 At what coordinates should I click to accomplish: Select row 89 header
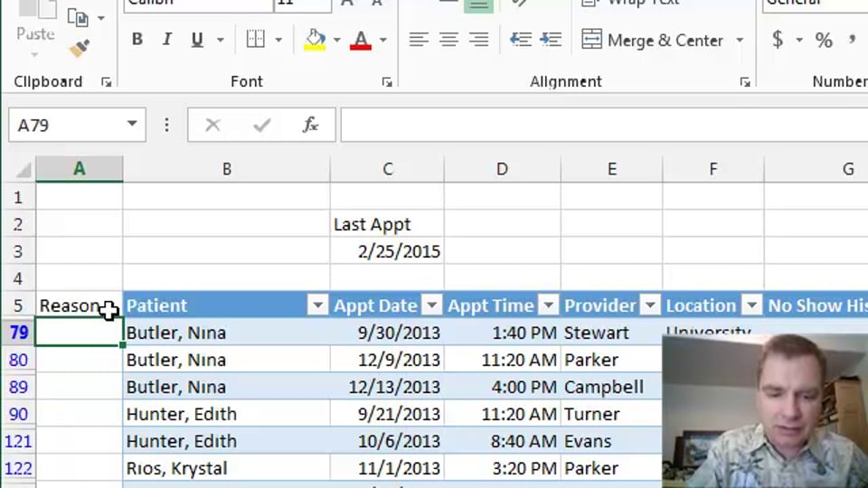[18, 387]
